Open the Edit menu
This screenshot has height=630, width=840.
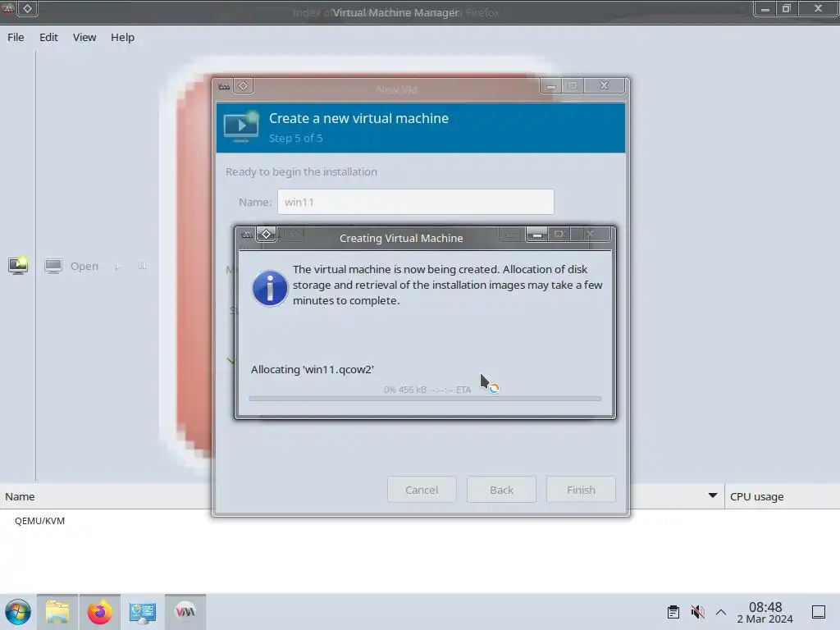pos(48,37)
